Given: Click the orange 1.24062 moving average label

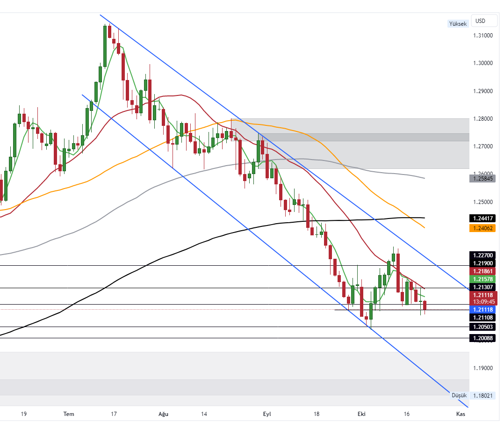Looking at the screenshot, I should (483, 228).
